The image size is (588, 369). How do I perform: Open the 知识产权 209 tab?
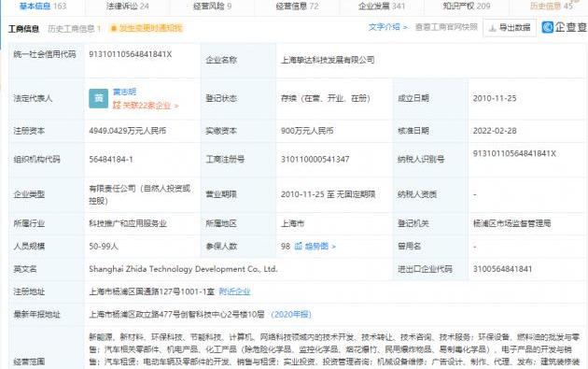[x=467, y=6]
